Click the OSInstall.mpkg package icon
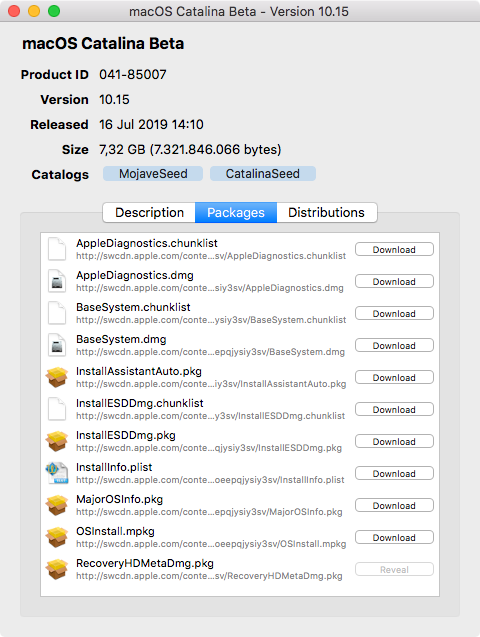 (x=57, y=537)
